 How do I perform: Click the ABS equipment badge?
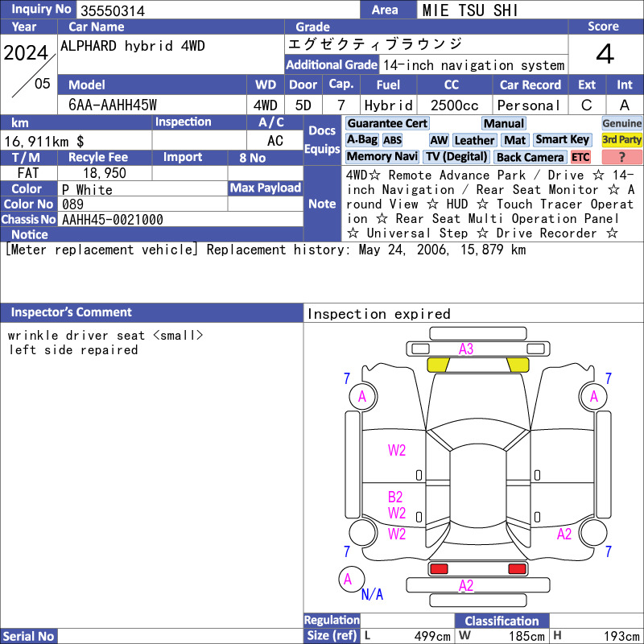click(392, 140)
